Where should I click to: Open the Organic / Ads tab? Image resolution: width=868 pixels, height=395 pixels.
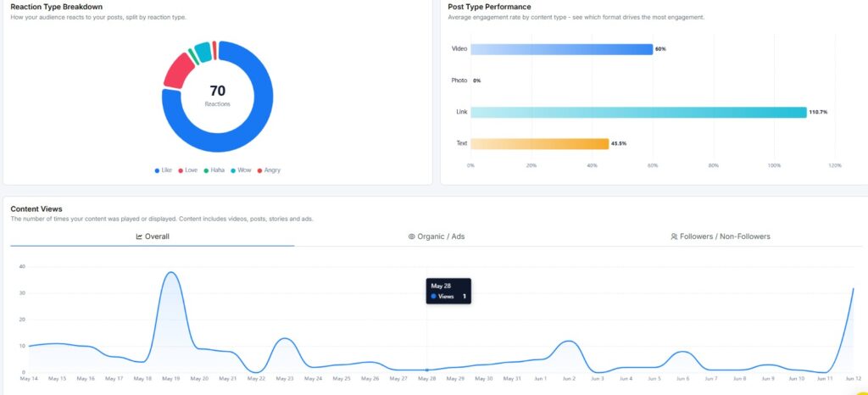[x=437, y=236]
